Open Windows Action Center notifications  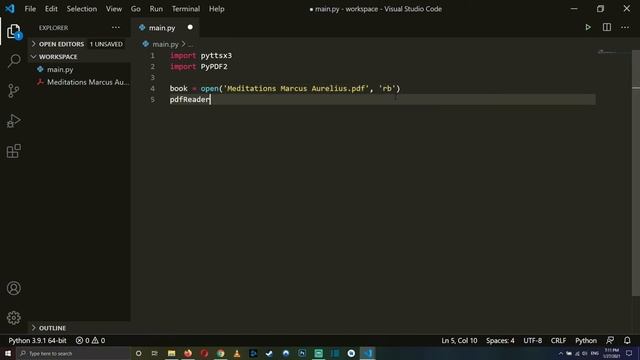(x=629, y=353)
